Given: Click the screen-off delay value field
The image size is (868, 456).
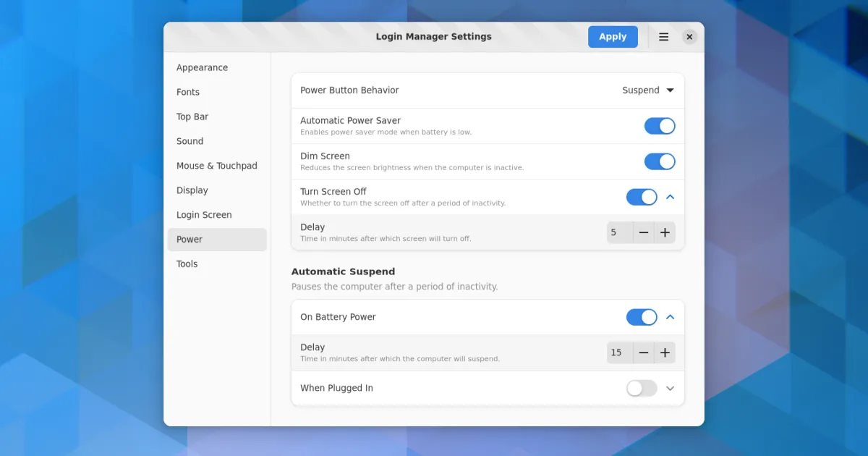Looking at the screenshot, I should (619, 232).
